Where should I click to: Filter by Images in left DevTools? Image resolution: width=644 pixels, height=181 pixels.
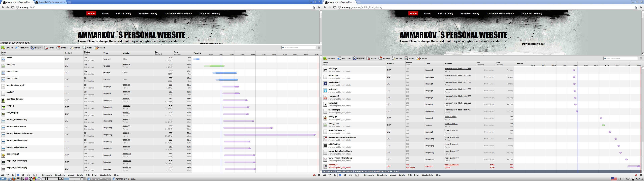(71, 175)
